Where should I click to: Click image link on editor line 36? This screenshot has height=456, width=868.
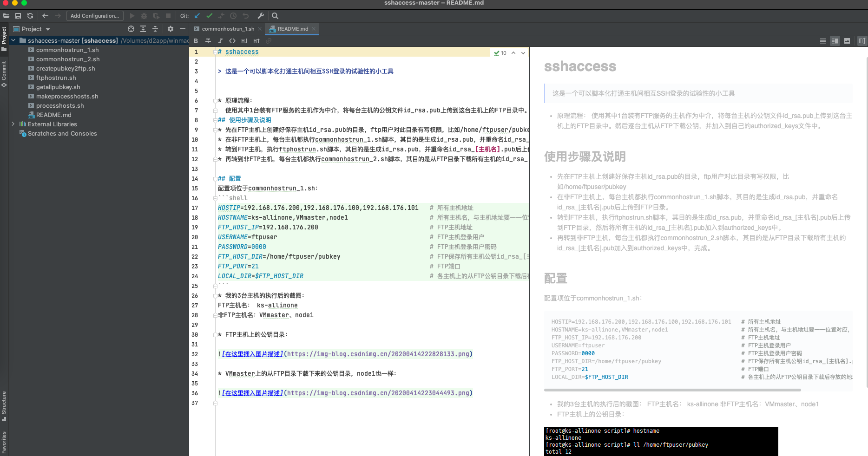click(x=345, y=393)
